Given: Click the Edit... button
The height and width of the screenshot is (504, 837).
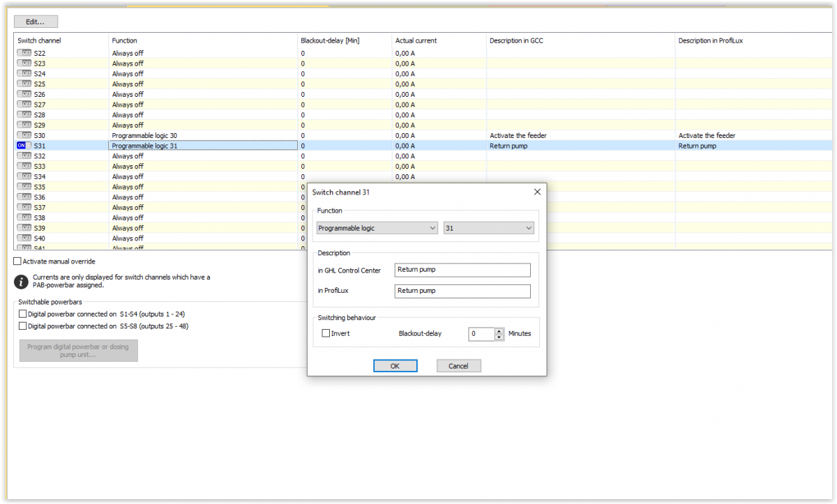Looking at the screenshot, I should 36,22.
